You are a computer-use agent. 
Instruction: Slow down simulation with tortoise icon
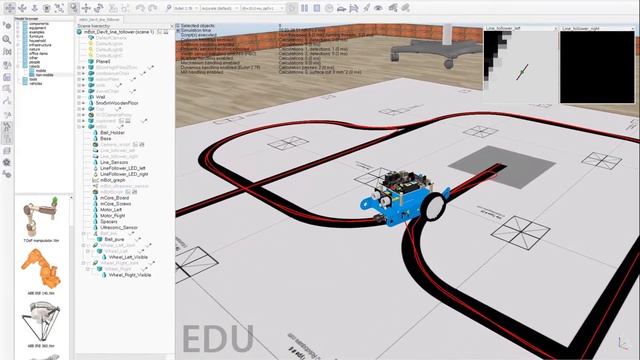point(342,8)
